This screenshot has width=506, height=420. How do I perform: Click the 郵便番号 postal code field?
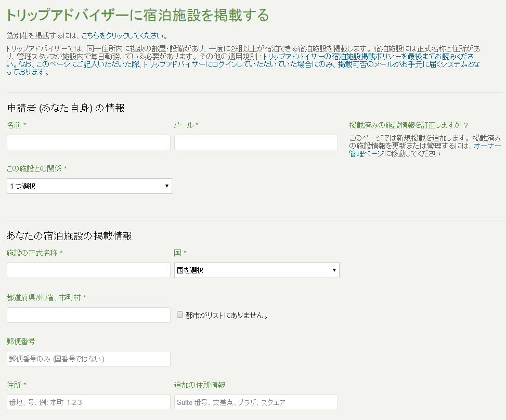coord(88,359)
